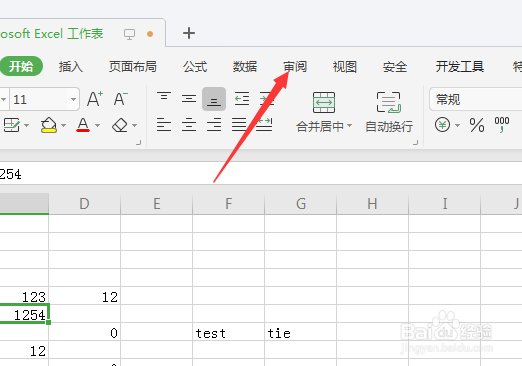Switch to the 页面布局 tab
The height and width of the screenshot is (366, 522).
pos(133,67)
